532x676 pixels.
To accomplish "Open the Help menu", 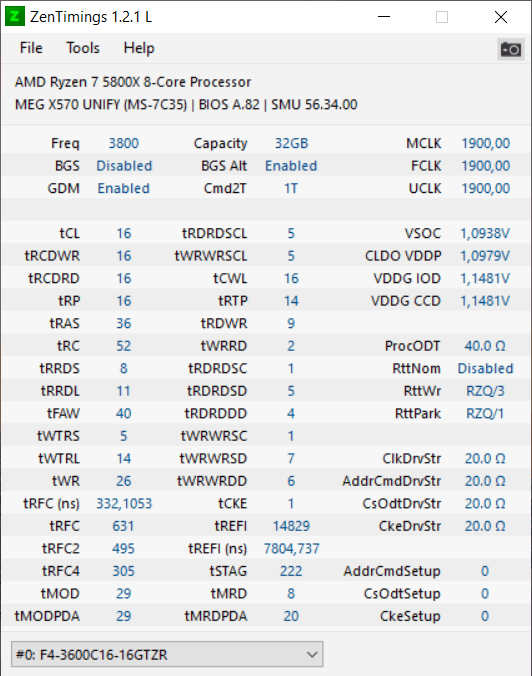I will 139,48.
